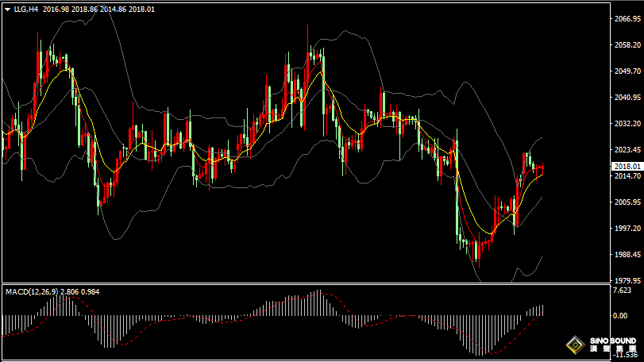
Task: Click the last candlestick on the chart
Action: 542,168
